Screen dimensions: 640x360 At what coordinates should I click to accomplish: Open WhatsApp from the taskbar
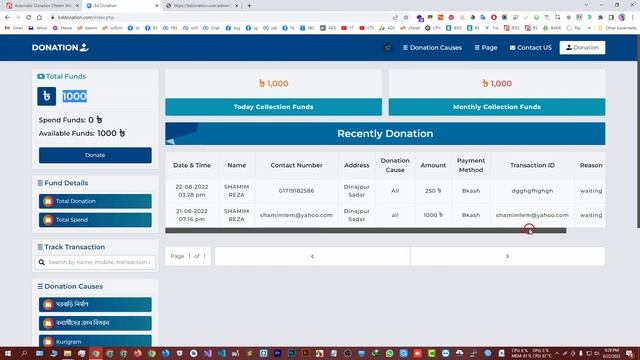389,353
